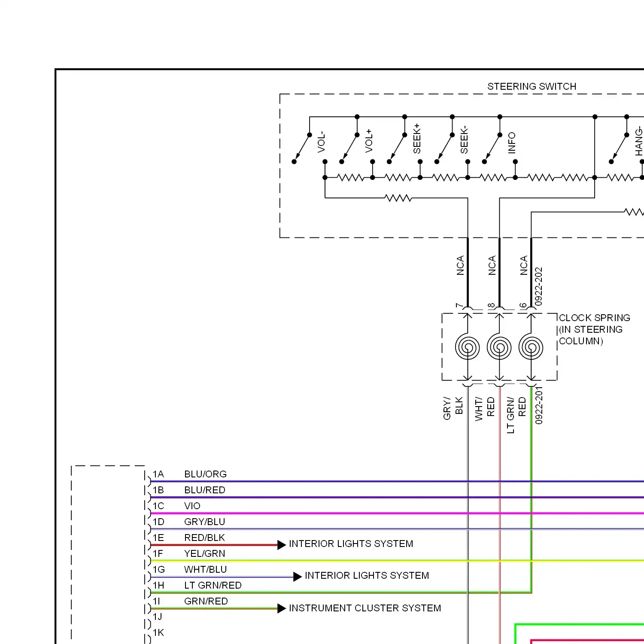Select pin 1B connector label
The height and width of the screenshot is (644, 644).
tap(158, 490)
